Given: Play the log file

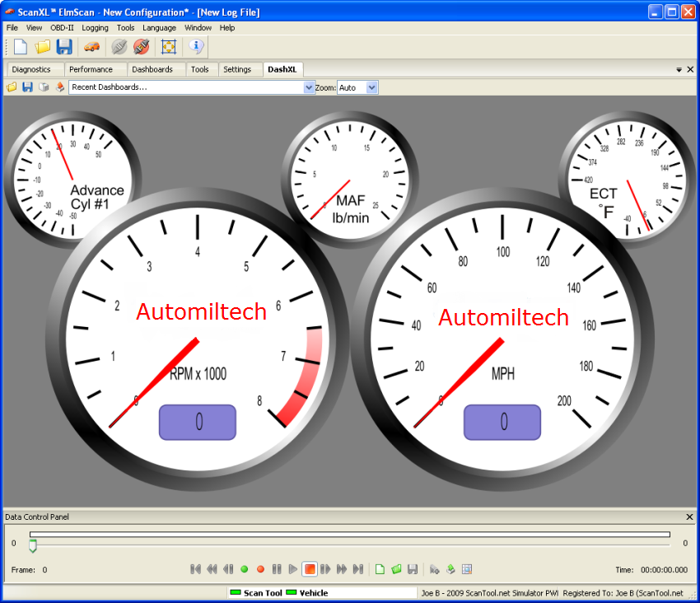Looking at the screenshot, I should (x=293, y=569).
